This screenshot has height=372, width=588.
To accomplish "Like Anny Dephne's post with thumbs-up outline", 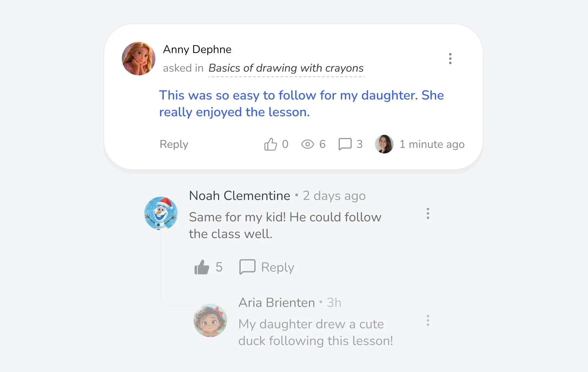I will click(x=270, y=144).
